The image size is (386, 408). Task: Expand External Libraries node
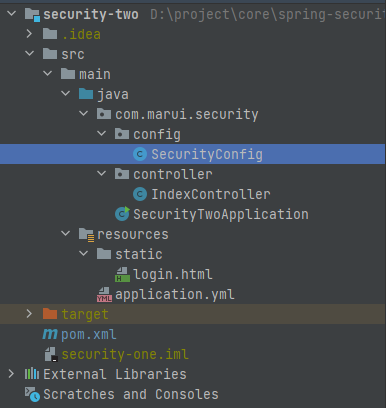[x=11, y=374]
